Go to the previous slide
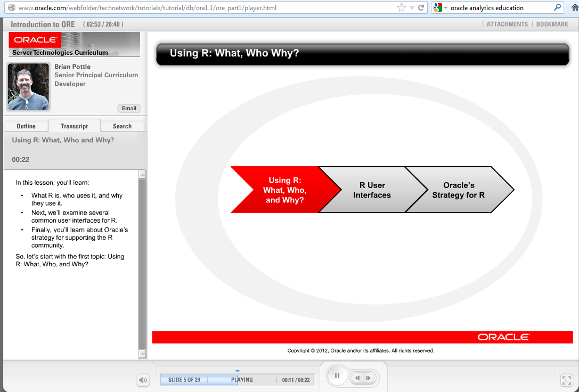Screen dimensions: 579x392 coord(357,378)
